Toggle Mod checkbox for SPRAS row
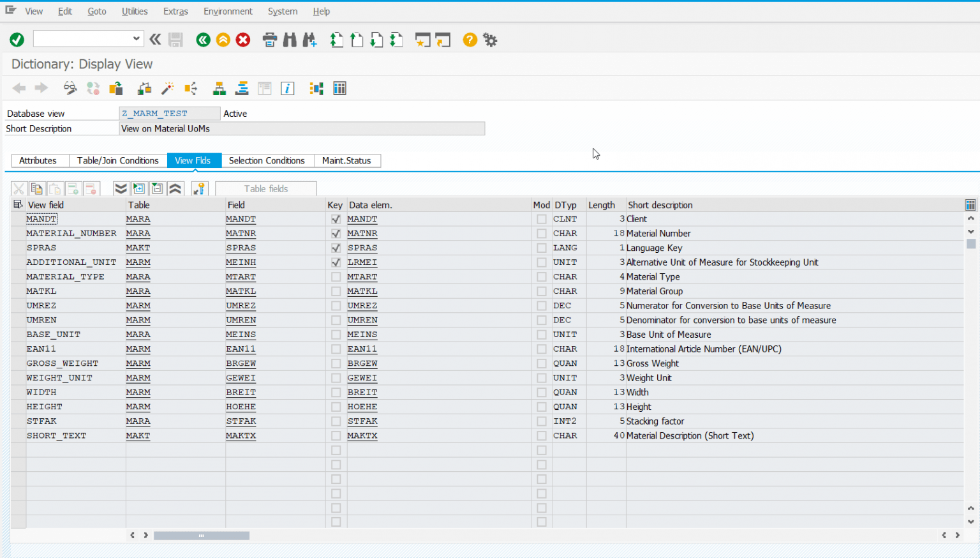 (x=541, y=248)
